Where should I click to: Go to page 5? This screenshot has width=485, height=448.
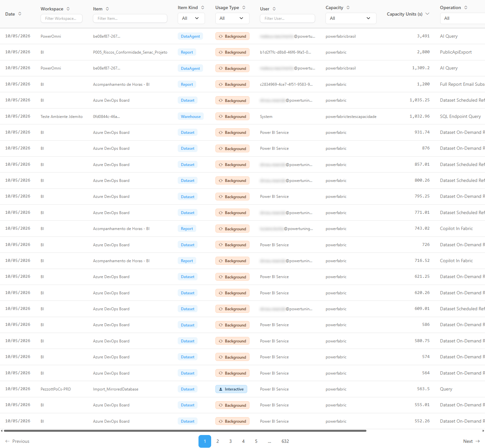click(x=256, y=441)
